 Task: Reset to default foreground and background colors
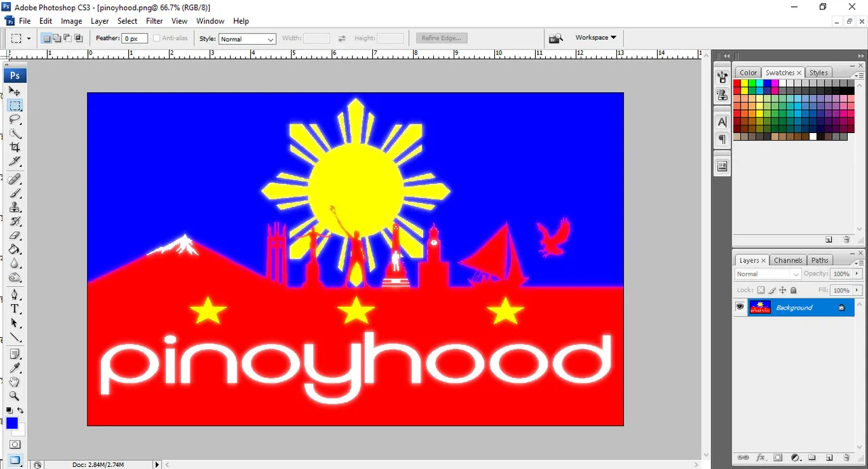(x=9, y=411)
